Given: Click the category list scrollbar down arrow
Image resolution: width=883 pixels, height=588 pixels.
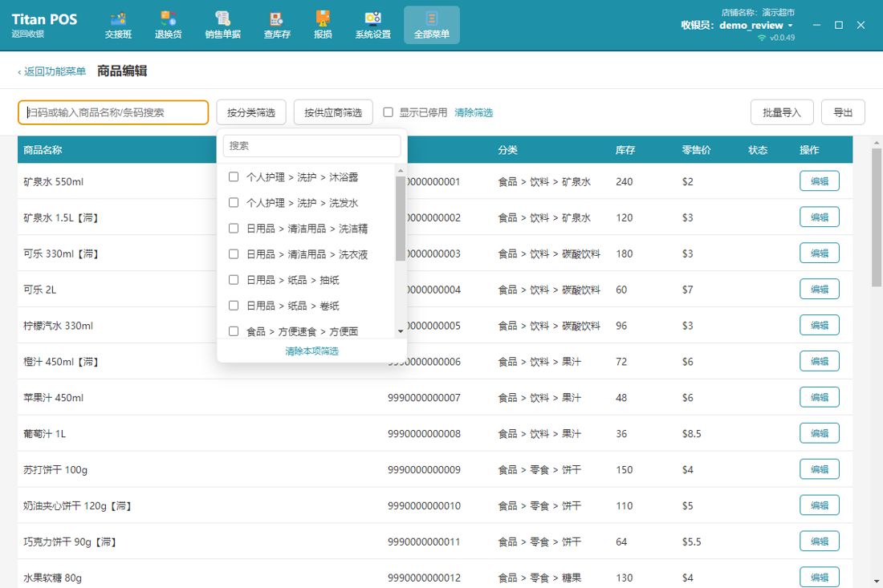Looking at the screenshot, I should 401,331.
